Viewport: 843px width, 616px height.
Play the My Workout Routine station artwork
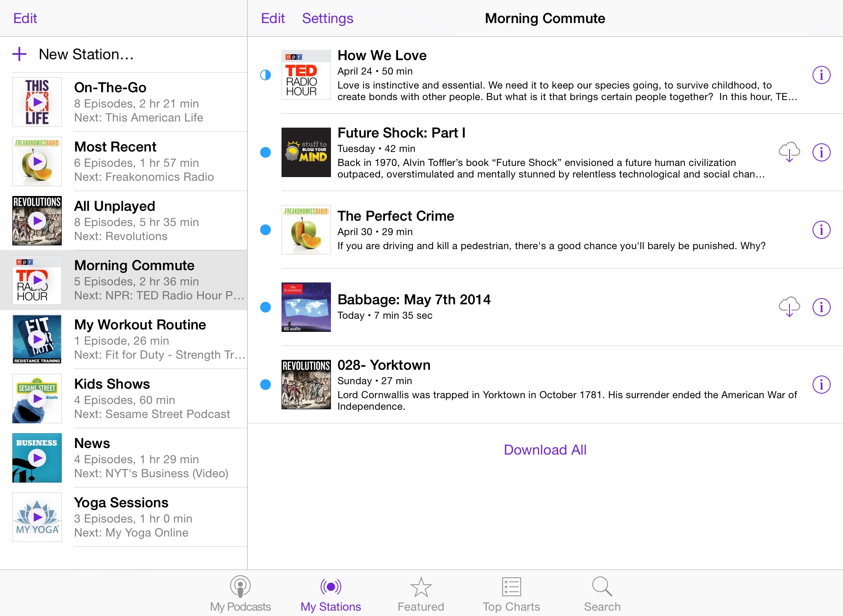pos(37,339)
